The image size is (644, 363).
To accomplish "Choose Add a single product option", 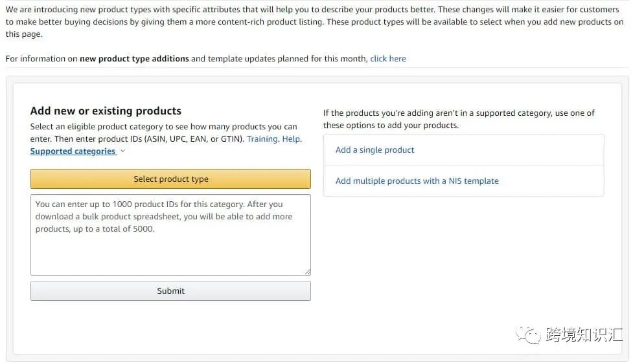I will point(374,150).
